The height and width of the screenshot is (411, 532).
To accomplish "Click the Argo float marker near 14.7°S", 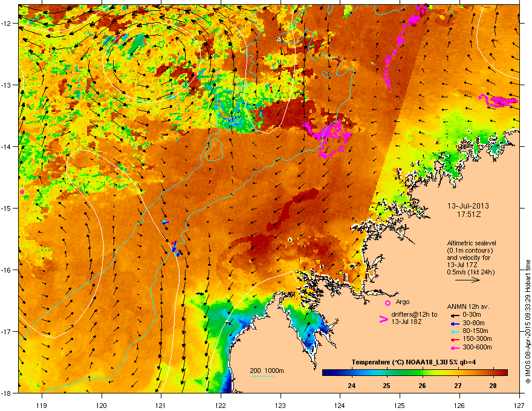I will pos(22,192).
